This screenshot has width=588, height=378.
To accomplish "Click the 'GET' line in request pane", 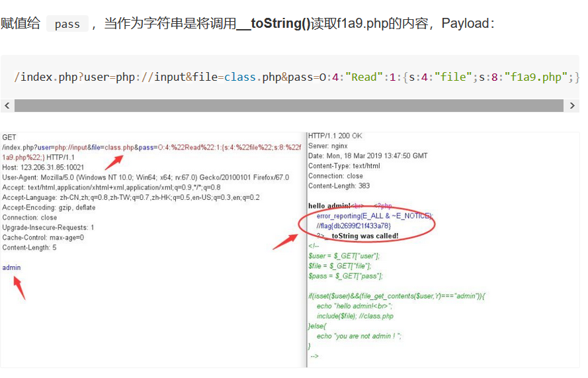I will (9, 138).
